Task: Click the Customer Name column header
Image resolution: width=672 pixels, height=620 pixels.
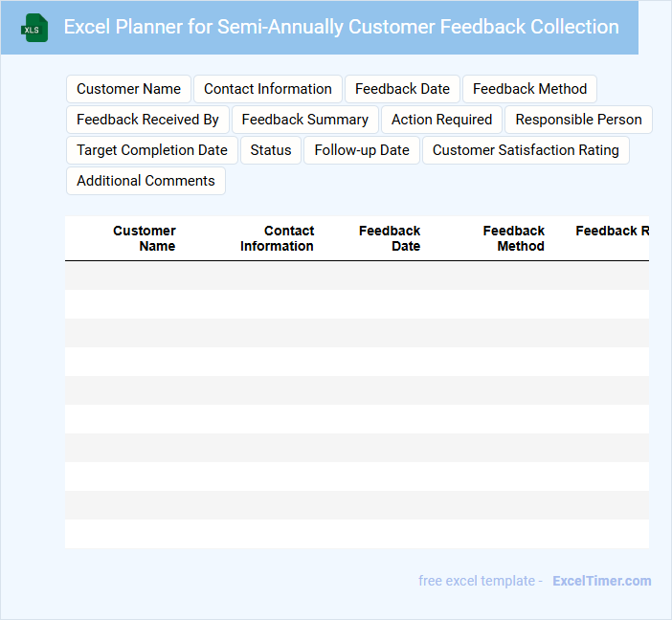Action: pos(145,238)
